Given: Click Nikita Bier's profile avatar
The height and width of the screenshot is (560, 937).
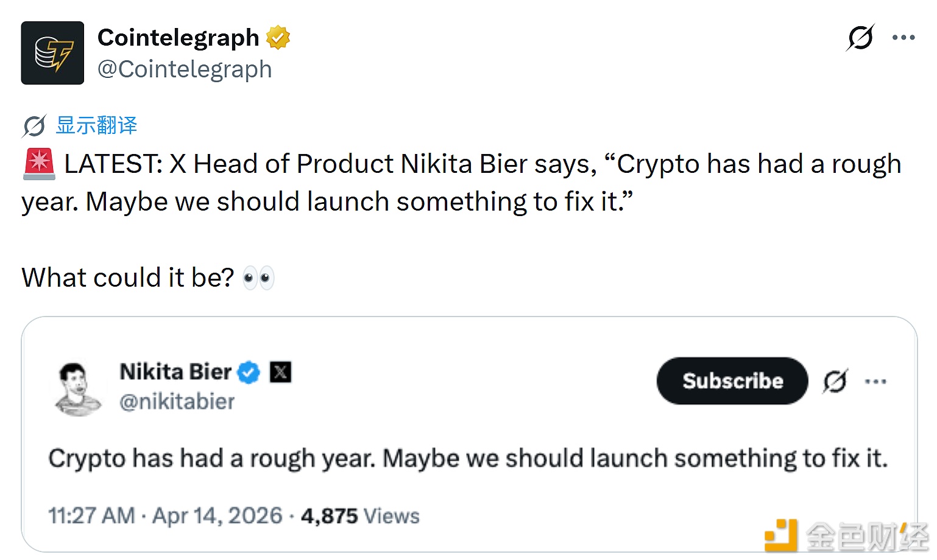Looking at the screenshot, I should (77, 388).
